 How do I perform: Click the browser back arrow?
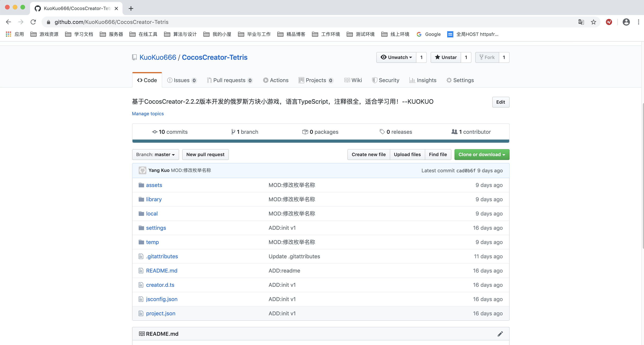8,22
